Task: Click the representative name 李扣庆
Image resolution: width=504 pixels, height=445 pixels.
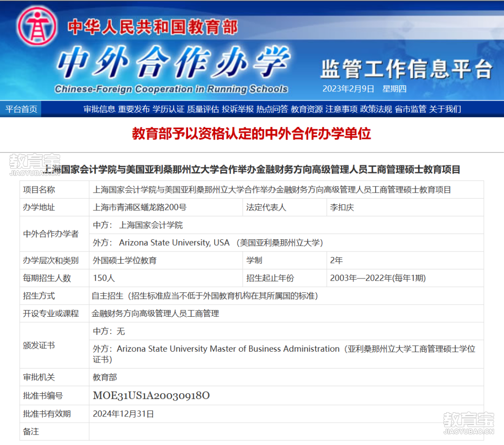Action: click(342, 207)
